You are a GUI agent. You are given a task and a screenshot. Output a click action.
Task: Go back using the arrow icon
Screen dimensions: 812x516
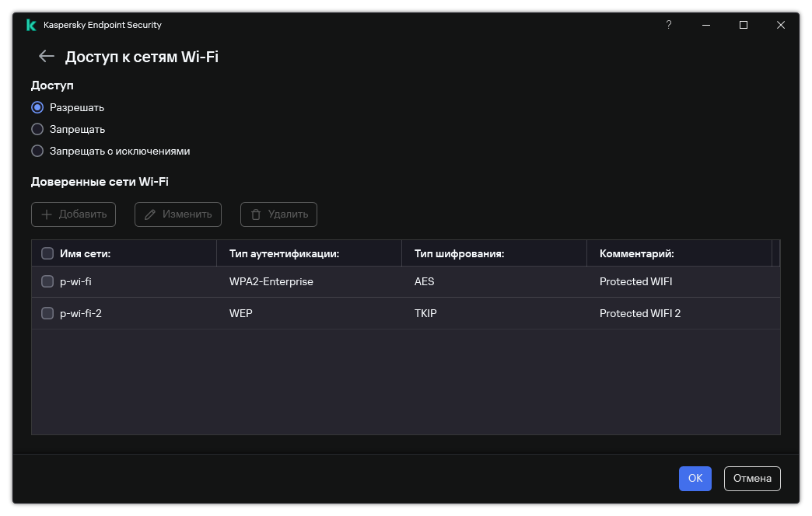tap(47, 57)
